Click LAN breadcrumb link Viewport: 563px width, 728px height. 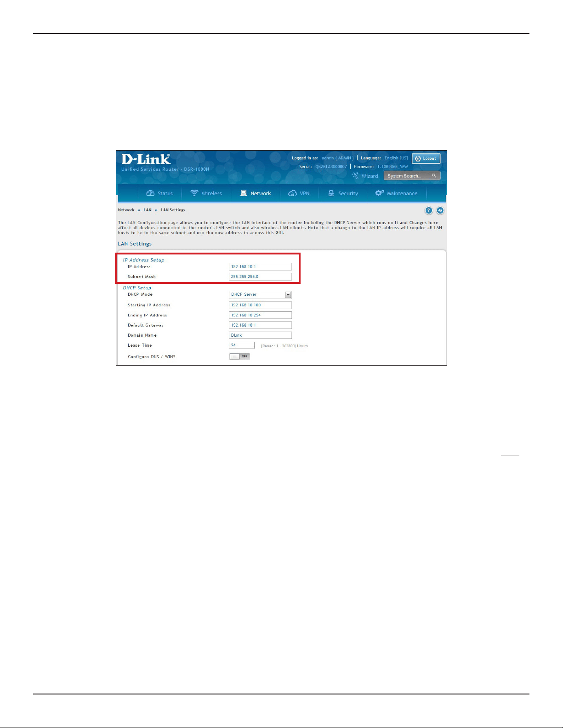click(x=148, y=210)
